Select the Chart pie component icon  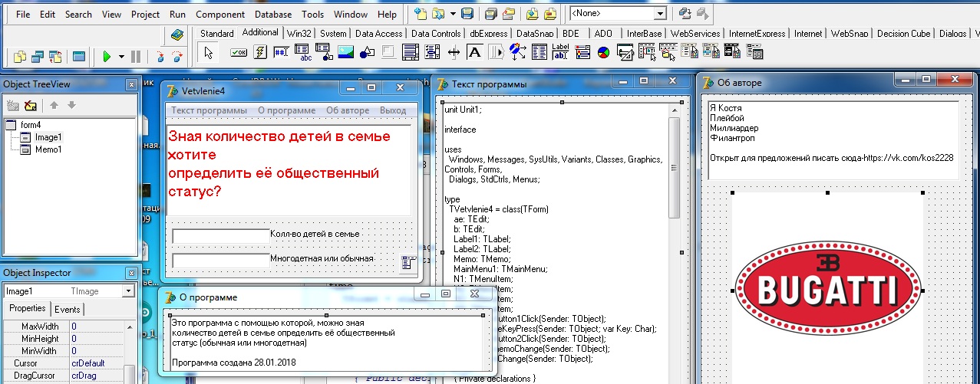tap(604, 52)
